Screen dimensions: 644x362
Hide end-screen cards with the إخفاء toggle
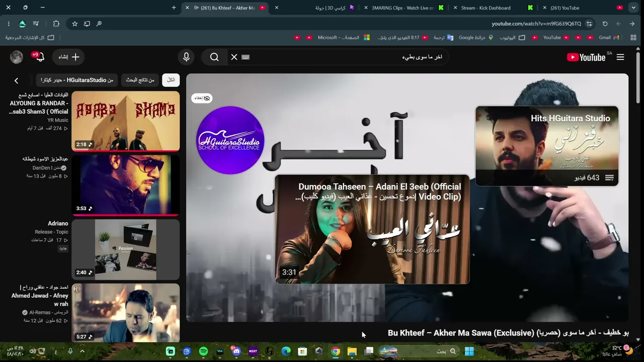tap(202, 98)
